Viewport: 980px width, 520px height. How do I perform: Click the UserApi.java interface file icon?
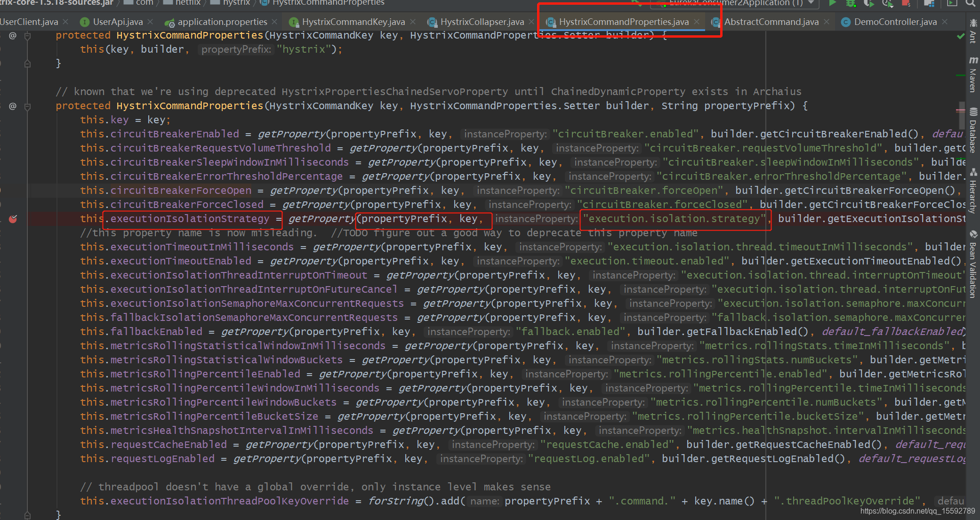(x=85, y=22)
